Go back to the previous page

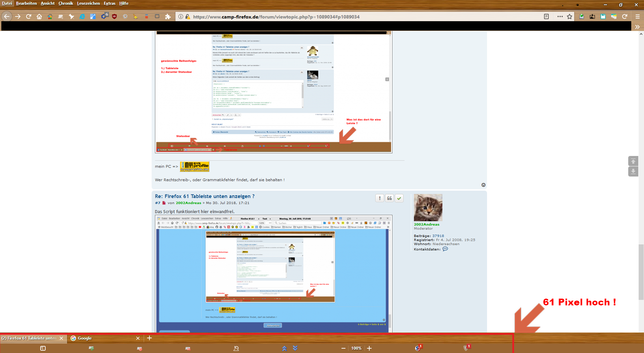click(7, 16)
